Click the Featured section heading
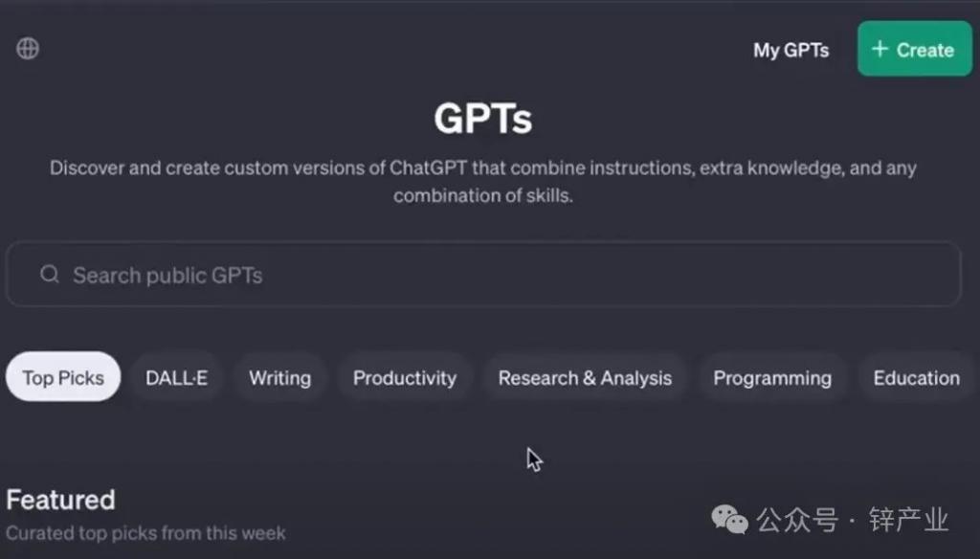This screenshot has width=980, height=559. [x=60, y=500]
